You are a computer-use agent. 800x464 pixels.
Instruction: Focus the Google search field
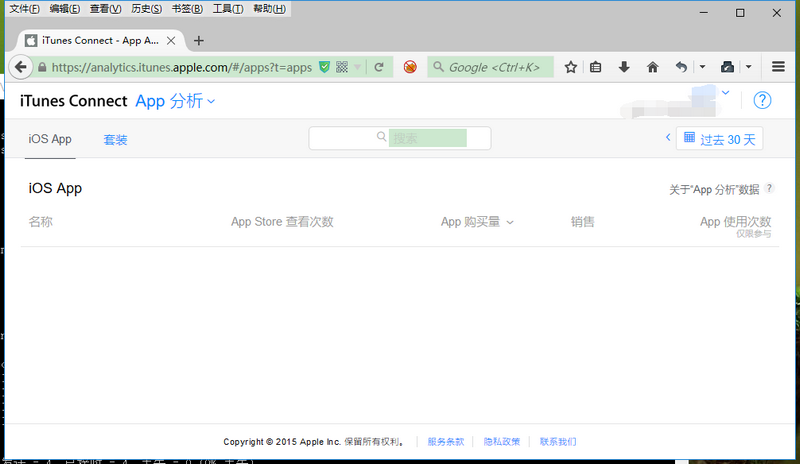tap(490, 67)
